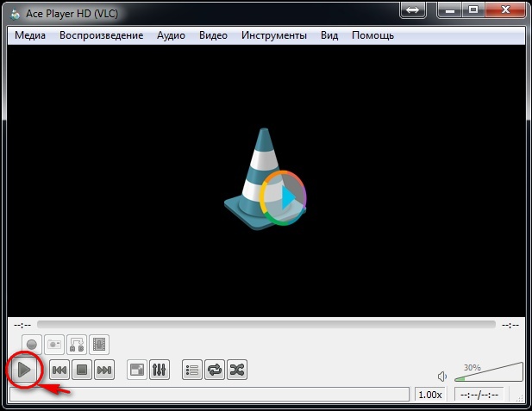Open the Инструменты menu
Screen dimensions: 532x411
(274, 35)
